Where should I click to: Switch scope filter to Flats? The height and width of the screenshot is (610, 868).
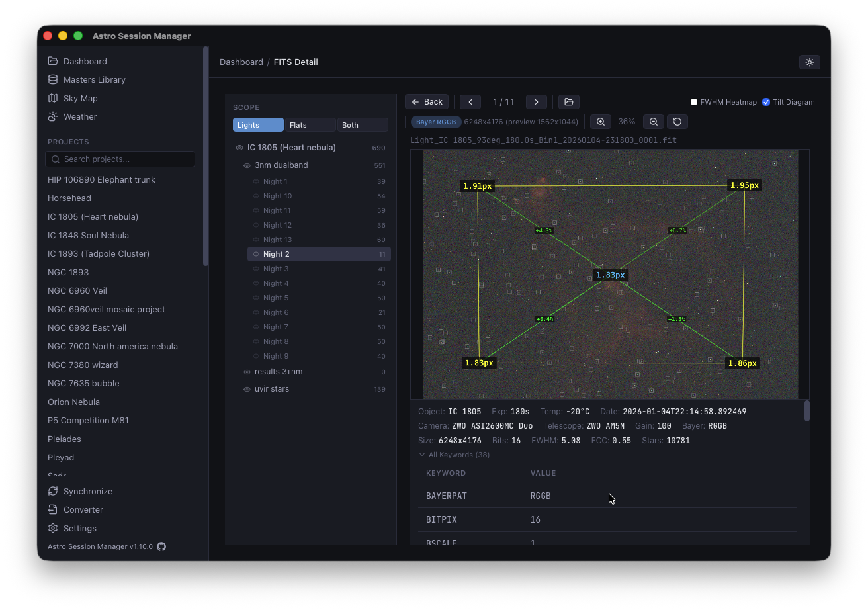310,124
